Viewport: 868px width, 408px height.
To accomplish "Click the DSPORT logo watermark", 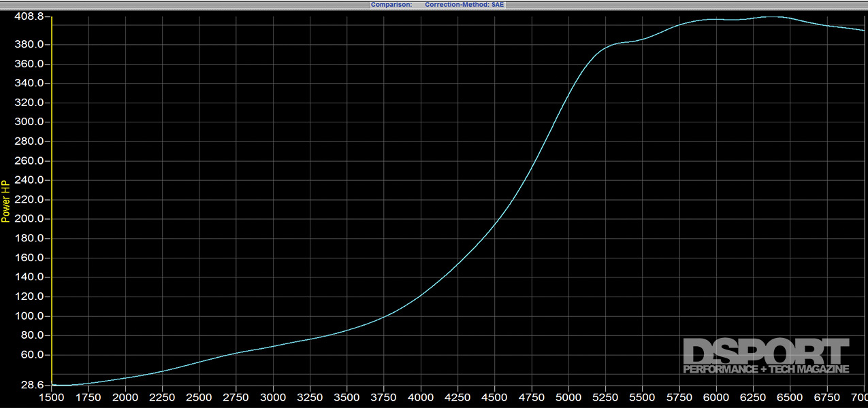I will point(766,352).
